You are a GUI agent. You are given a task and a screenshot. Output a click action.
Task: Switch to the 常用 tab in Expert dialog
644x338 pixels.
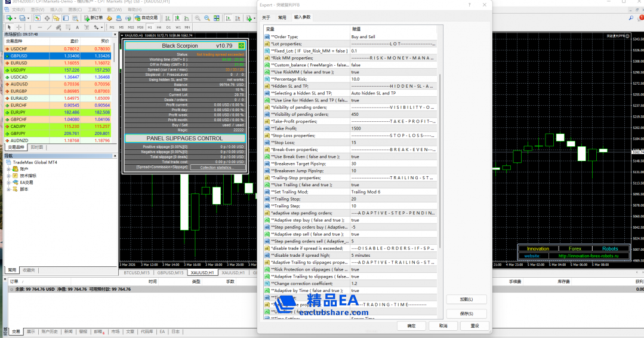282,17
